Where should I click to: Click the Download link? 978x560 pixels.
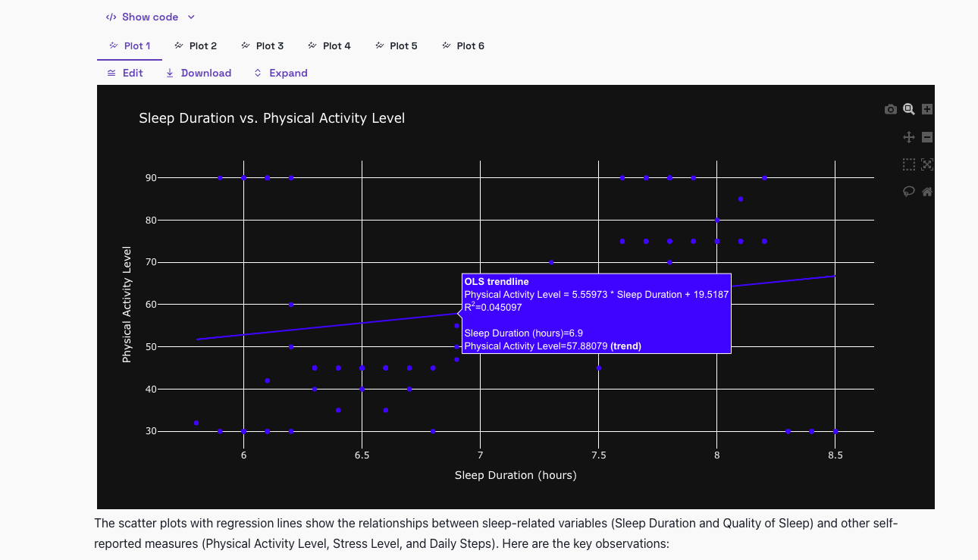198,73
